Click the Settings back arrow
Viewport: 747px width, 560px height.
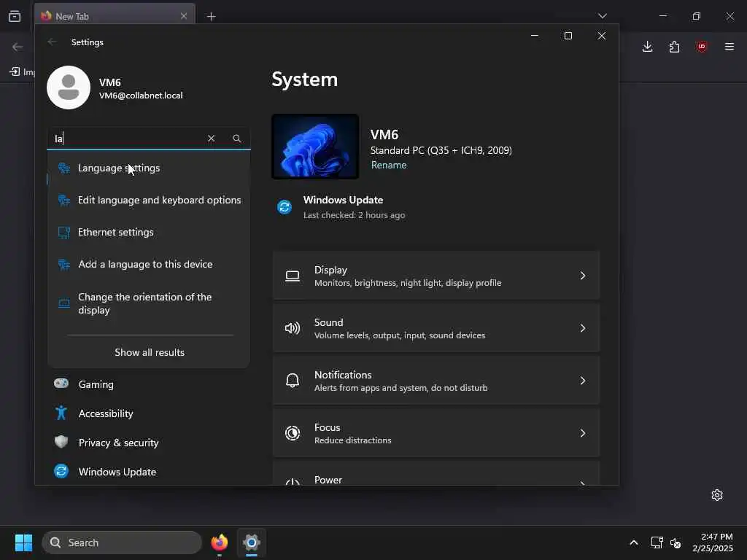click(x=52, y=42)
